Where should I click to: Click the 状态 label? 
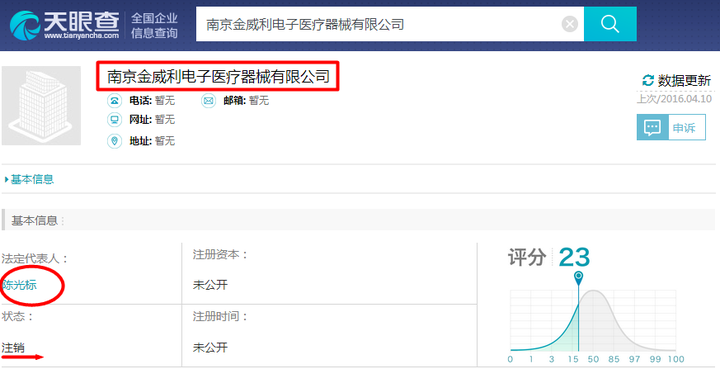point(17,316)
